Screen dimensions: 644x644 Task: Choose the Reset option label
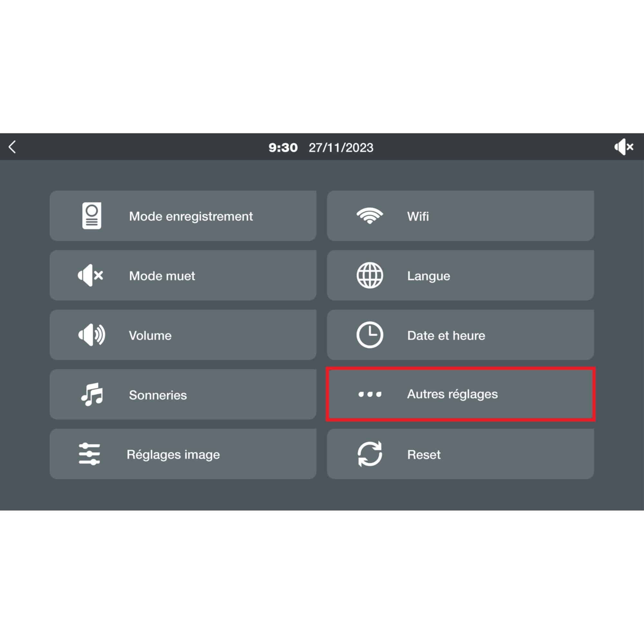point(424,455)
